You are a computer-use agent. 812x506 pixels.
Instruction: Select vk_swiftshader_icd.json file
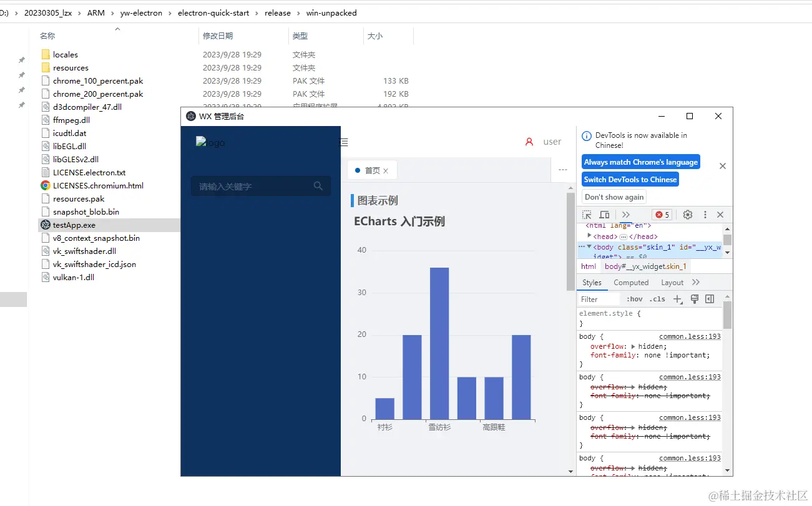coord(94,264)
